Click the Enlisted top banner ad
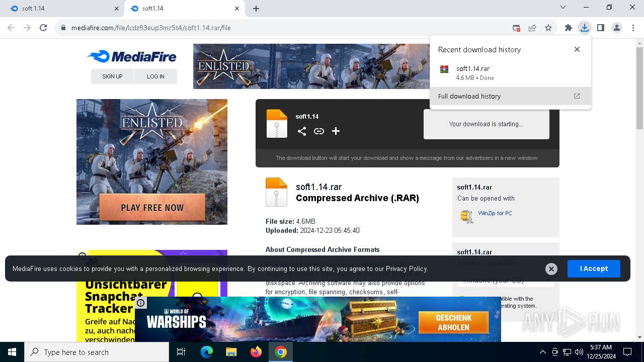This screenshot has width=644, height=362. (311, 66)
